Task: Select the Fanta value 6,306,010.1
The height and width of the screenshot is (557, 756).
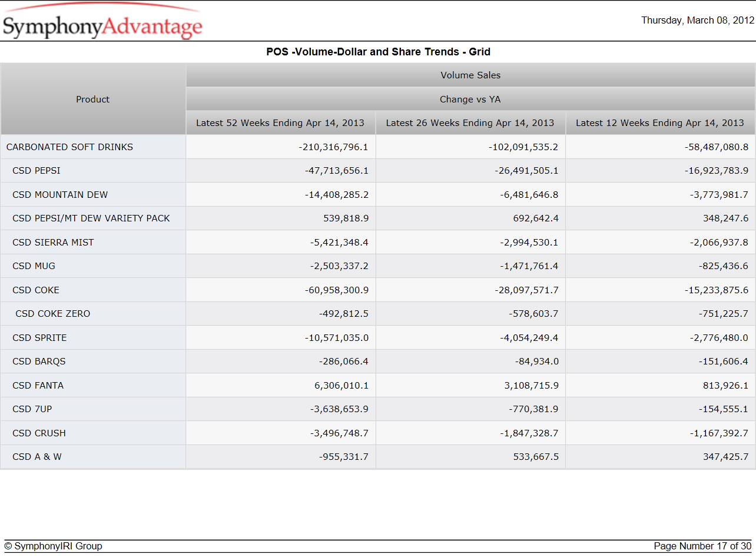Action: (x=341, y=386)
